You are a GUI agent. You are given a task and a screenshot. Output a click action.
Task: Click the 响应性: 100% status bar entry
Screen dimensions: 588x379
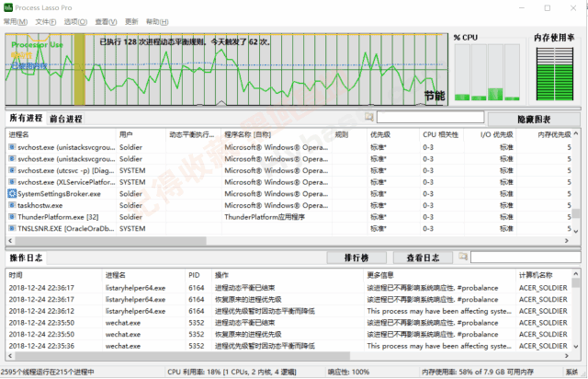tap(348, 372)
